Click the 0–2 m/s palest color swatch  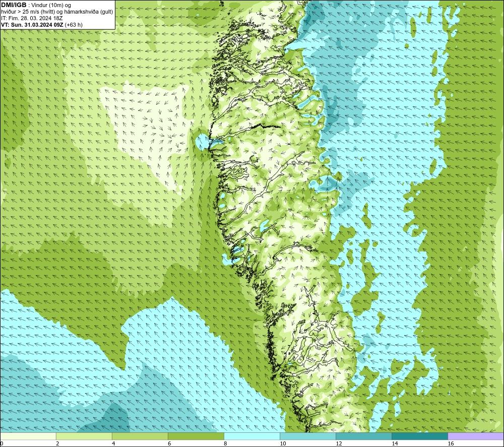point(28,436)
